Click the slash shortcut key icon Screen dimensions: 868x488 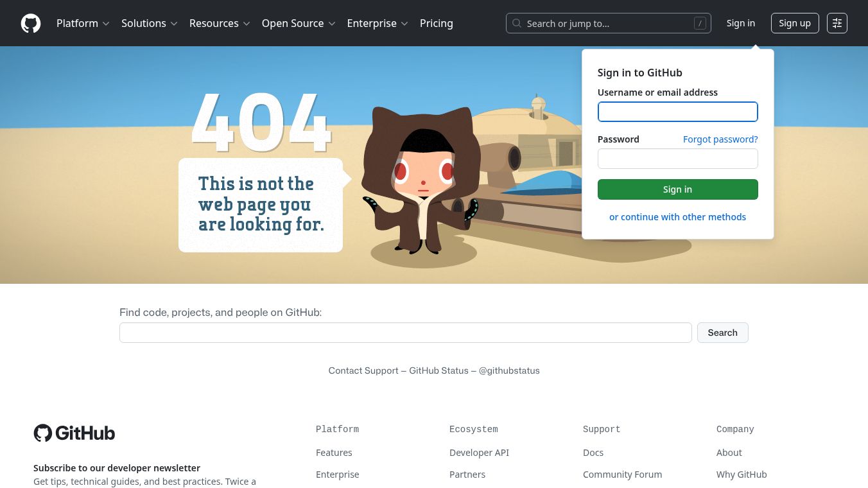tap(700, 23)
